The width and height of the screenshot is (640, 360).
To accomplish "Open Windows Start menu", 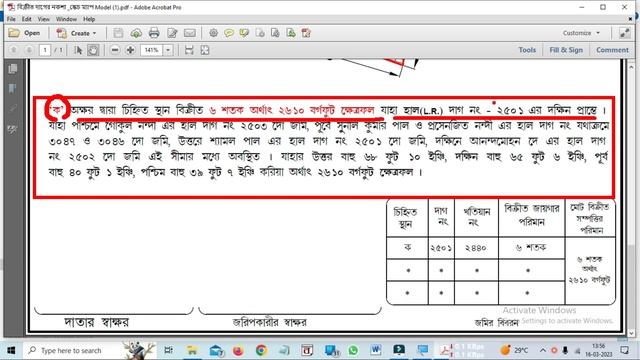I will 11,350.
